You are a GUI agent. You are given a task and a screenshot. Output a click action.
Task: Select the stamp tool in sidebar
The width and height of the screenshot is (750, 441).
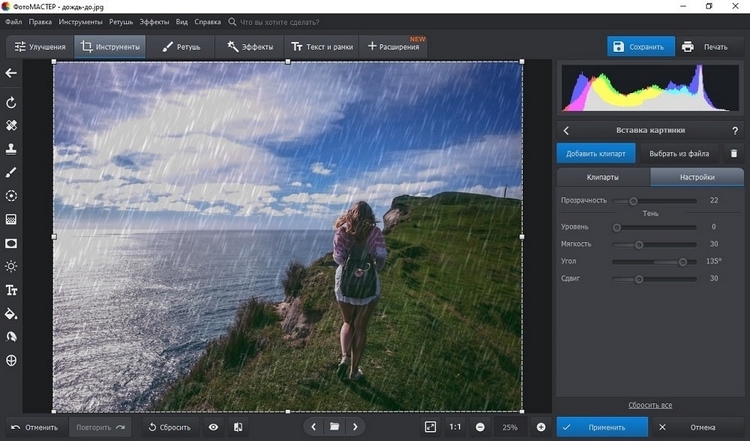(x=11, y=149)
